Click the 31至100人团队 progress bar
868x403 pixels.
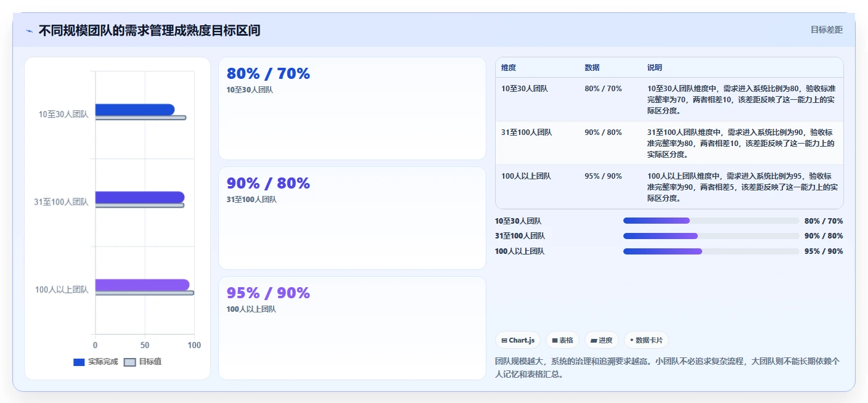click(x=711, y=236)
